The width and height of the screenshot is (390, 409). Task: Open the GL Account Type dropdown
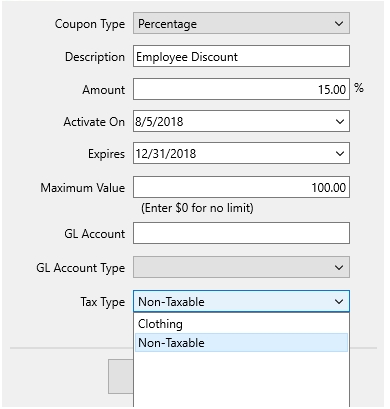pos(241,267)
